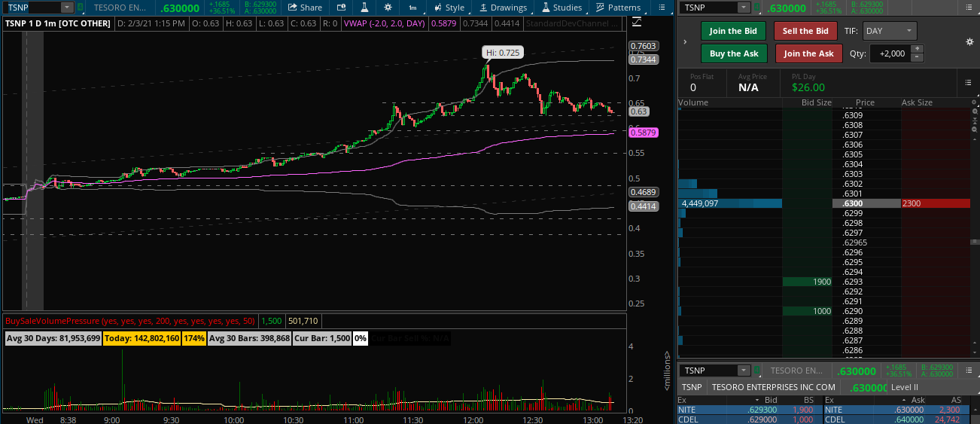Click the 1000 bid size cell

808,311
